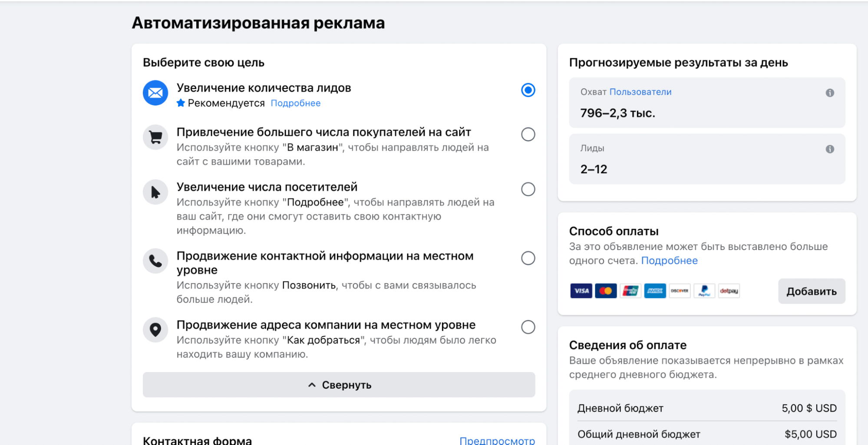
Task: Open the Предпросмотр link for contact form
Action: pos(497,440)
